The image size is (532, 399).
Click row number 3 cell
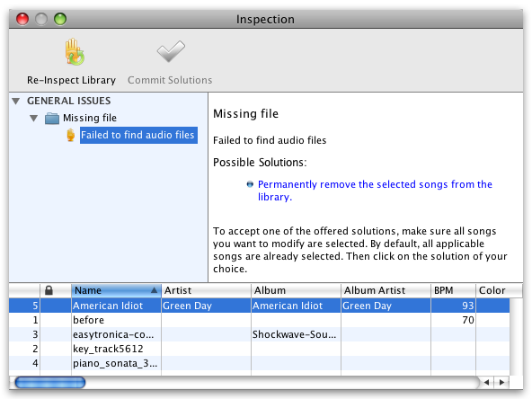coord(24,334)
